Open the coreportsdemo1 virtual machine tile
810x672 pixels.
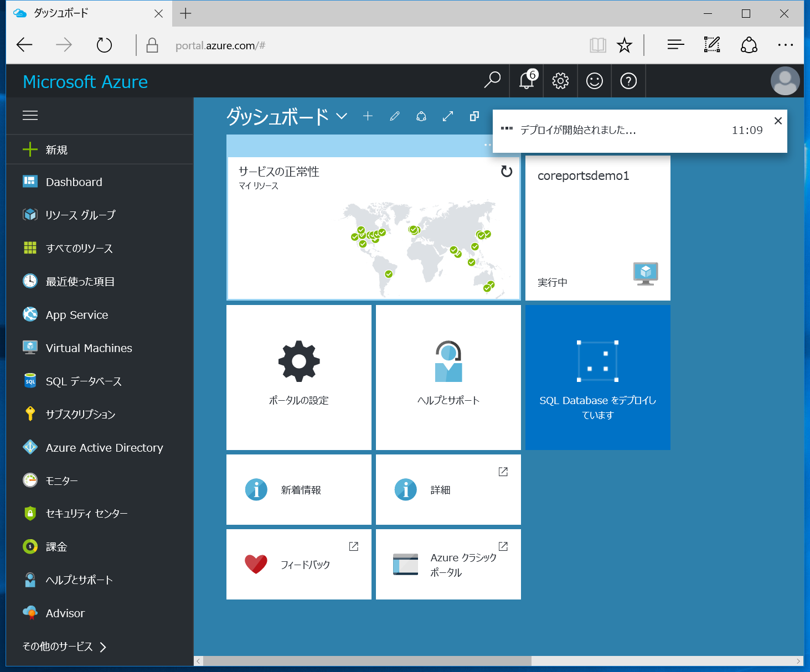coord(598,228)
